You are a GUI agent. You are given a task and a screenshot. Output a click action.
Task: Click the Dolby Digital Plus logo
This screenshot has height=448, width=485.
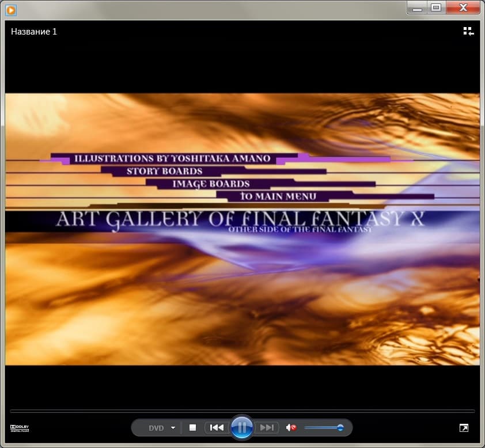[x=20, y=428]
